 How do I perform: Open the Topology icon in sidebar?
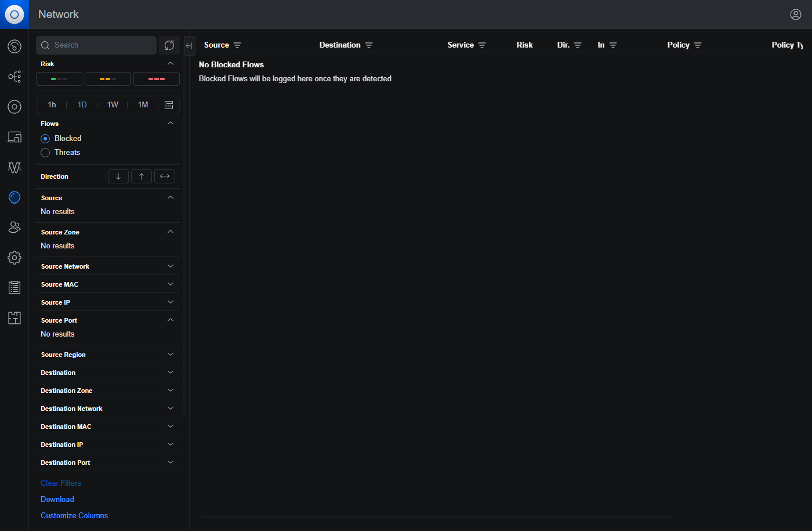pyautogui.click(x=14, y=77)
